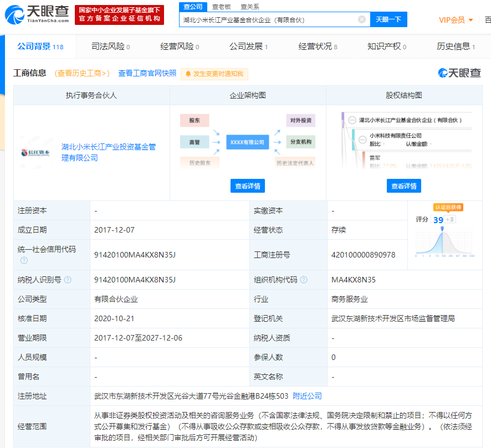The image size is (491, 448).
Task: Click the 长江资本 partner logo thumbnail
Action: (35, 152)
